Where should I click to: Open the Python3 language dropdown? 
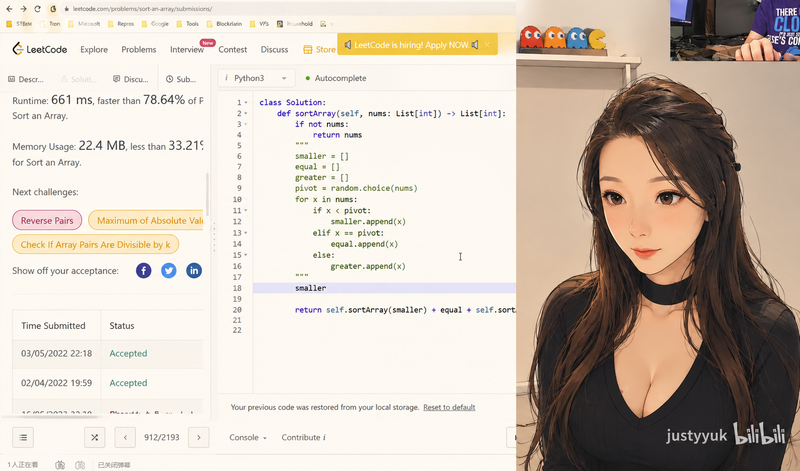pos(257,78)
